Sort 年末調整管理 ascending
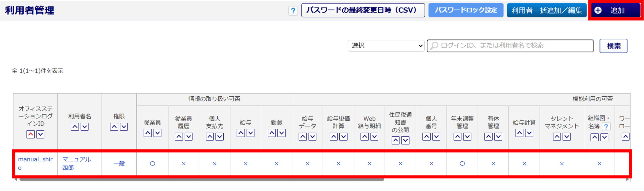 click(x=458, y=137)
